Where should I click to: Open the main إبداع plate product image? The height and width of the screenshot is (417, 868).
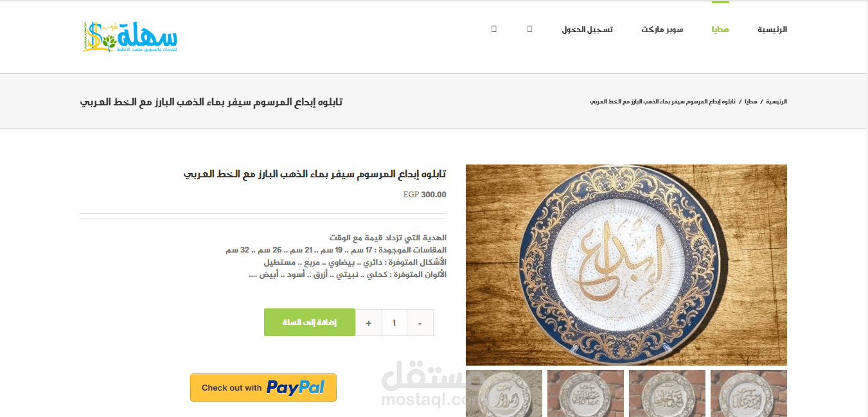click(x=626, y=265)
